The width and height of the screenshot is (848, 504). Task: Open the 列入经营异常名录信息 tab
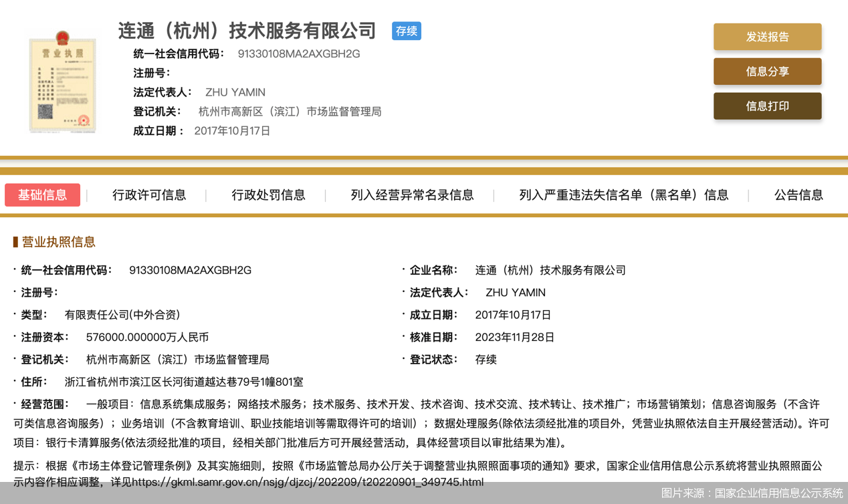[x=412, y=195]
